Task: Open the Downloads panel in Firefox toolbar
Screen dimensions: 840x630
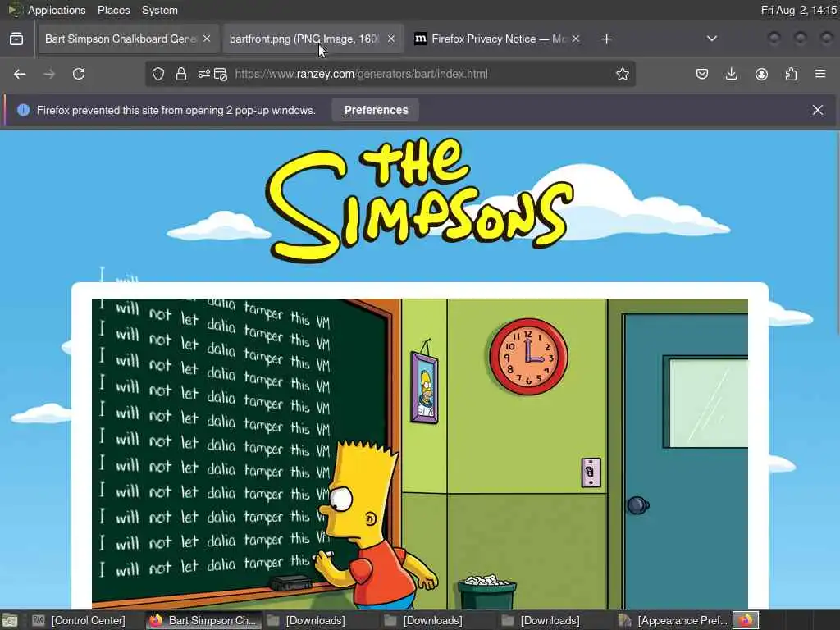Action: (x=731, y=74)
